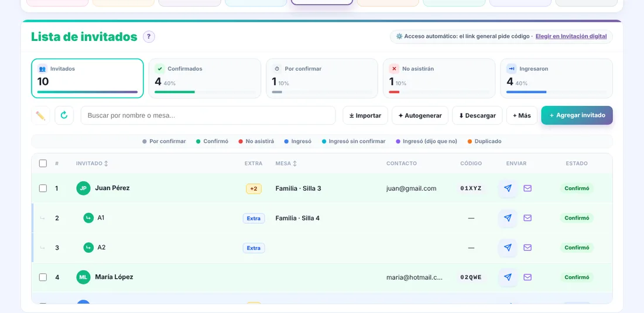The width and height of the screenshot is (644, 313).
Task: Click the Extra badge in the A2 row
Action: point(254,248)
